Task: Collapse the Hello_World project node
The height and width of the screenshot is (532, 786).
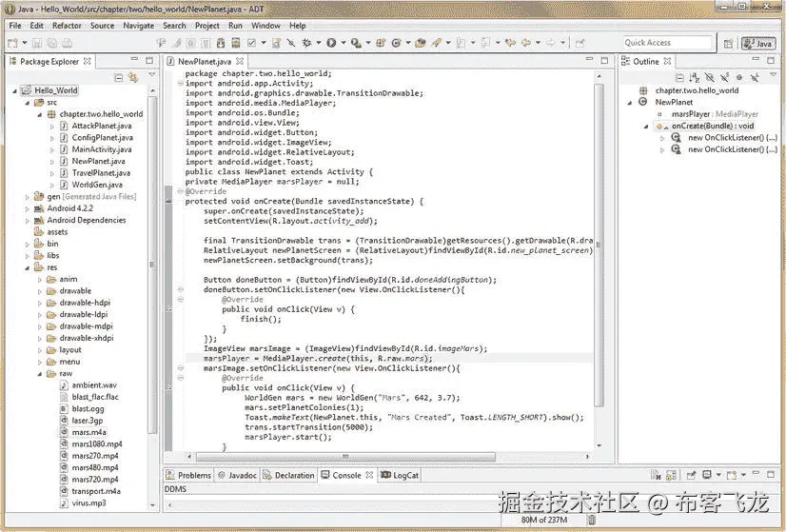Action: [x=14, y=90]
